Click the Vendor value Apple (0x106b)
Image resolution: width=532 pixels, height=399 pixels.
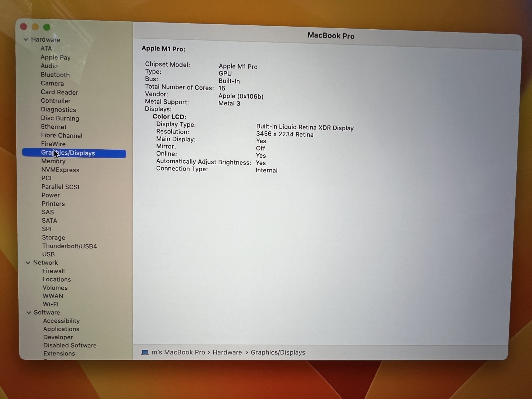coord(241,96)
